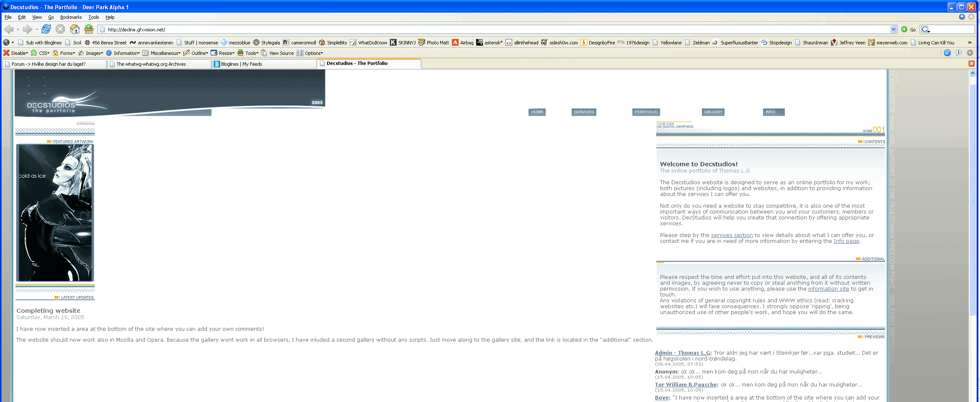Follow the "information site" link
Image resolution: width=980 pixels, height=402 pixels.
(828, 289)
